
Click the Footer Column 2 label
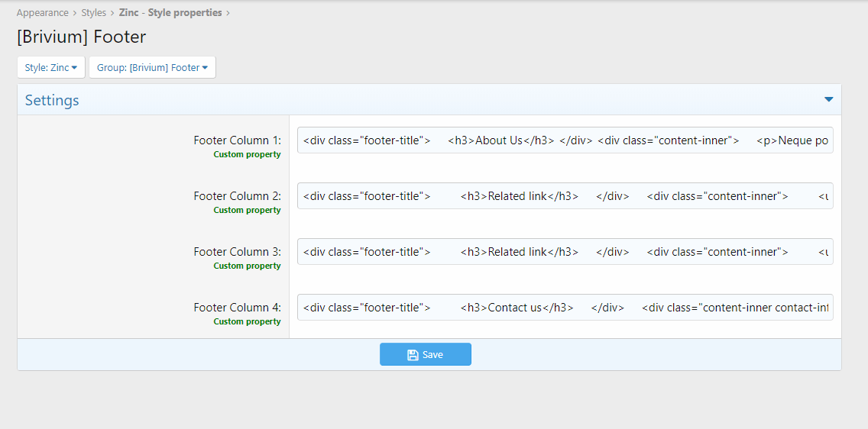click(x=237, y=196)
